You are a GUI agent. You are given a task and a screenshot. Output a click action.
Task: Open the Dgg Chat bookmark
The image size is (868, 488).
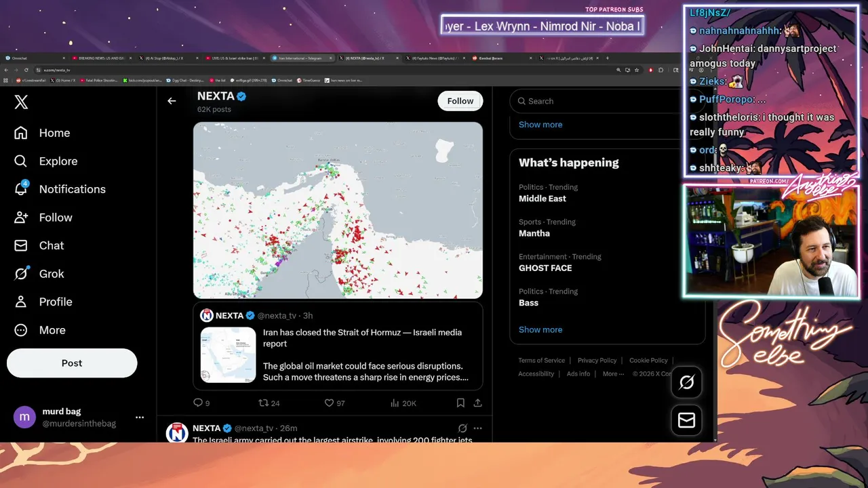click(x=185, y=80)
